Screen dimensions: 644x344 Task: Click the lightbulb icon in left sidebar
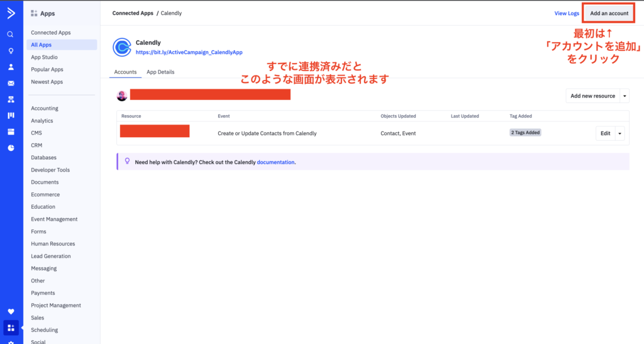pyautogui.click(x=11, y=51)
